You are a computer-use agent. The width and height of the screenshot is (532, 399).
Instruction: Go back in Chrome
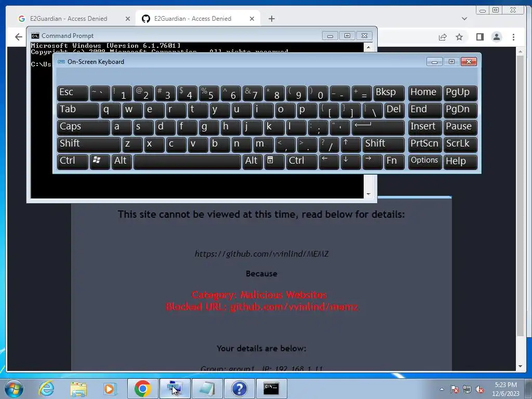[19, 37]
